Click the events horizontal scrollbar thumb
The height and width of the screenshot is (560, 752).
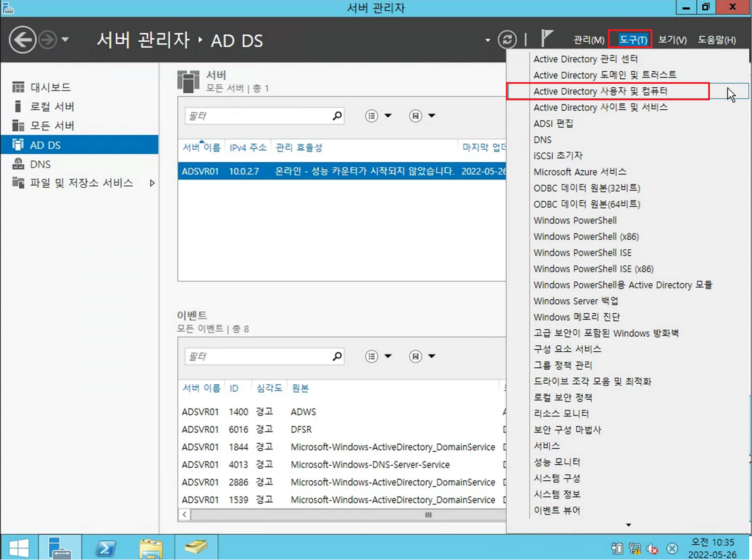(349, 515)
